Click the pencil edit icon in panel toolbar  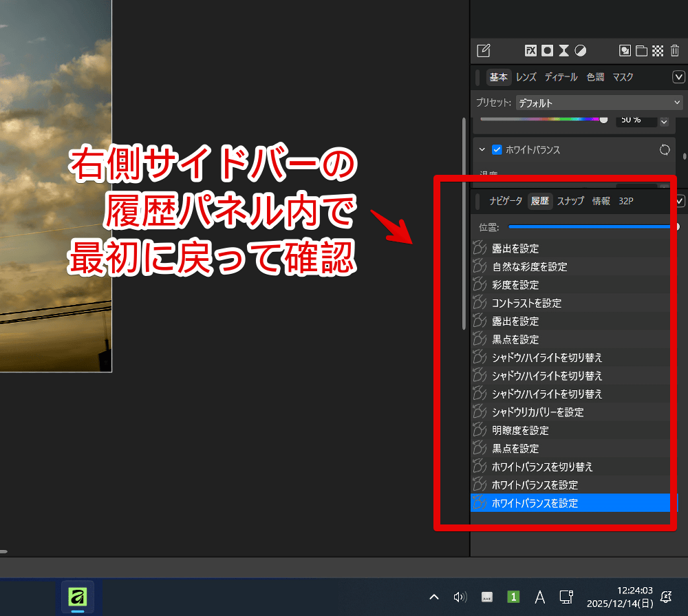[484, 50]
